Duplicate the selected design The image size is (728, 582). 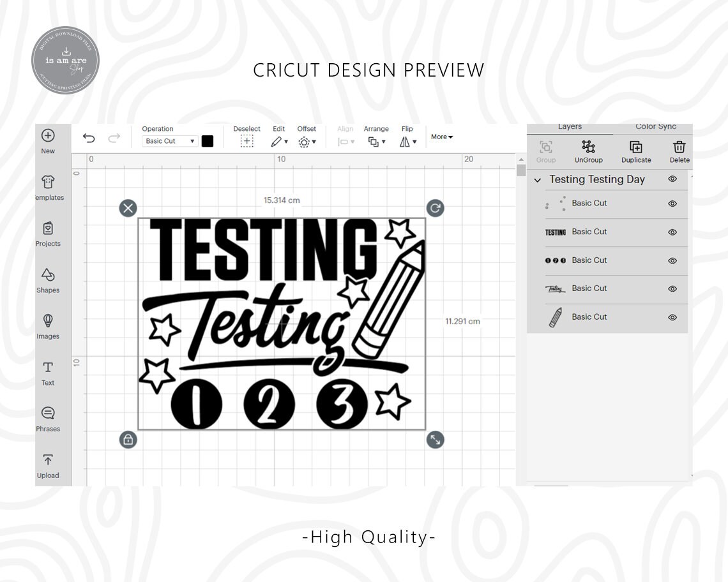(x=636, y=151)
